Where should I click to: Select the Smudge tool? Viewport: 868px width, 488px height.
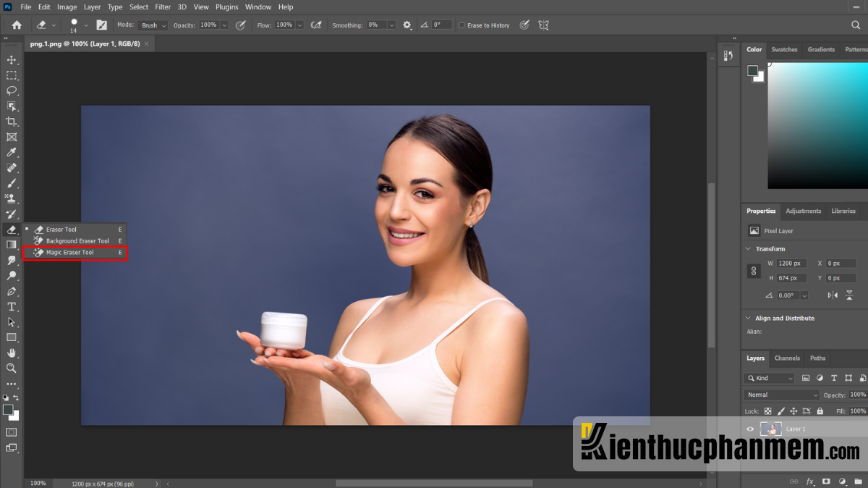click(12, 261)
